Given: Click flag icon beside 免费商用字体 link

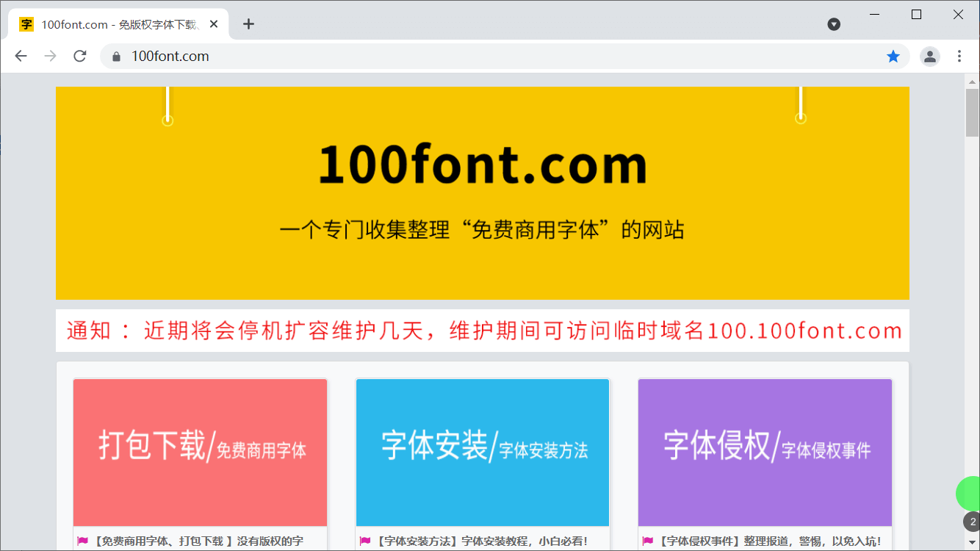Looking at the screenshot, I should tap(82, 541).
